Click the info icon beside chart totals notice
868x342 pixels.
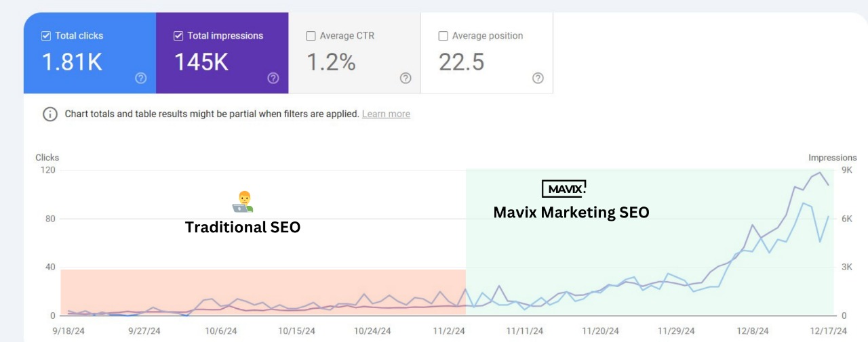pos(50,114)
